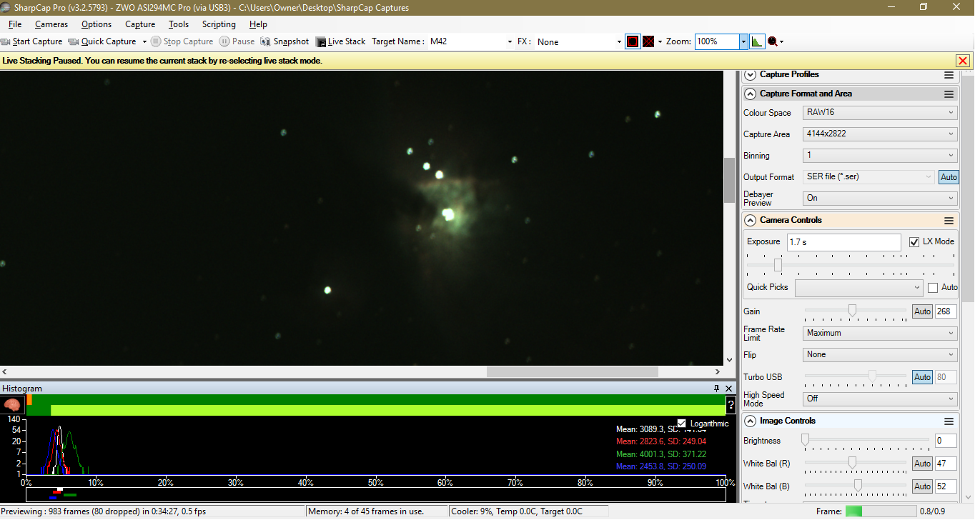Toggle the Turbo USB Auto button

923,377
